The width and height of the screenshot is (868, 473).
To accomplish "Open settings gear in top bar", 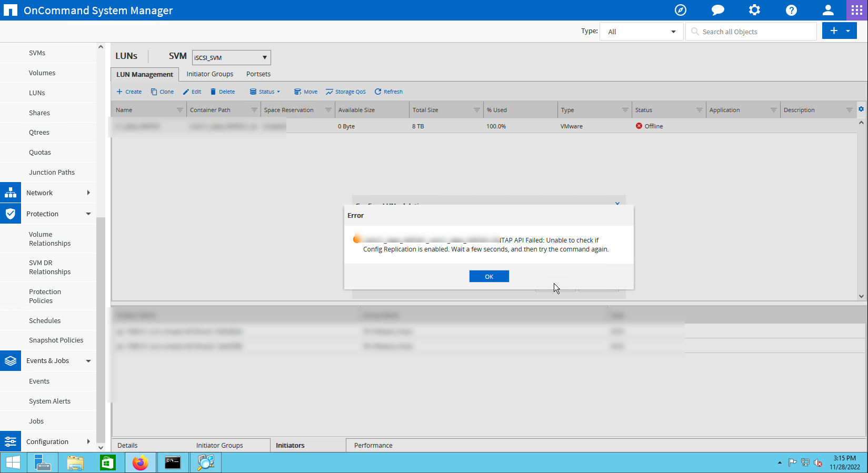I will point(754,10).
